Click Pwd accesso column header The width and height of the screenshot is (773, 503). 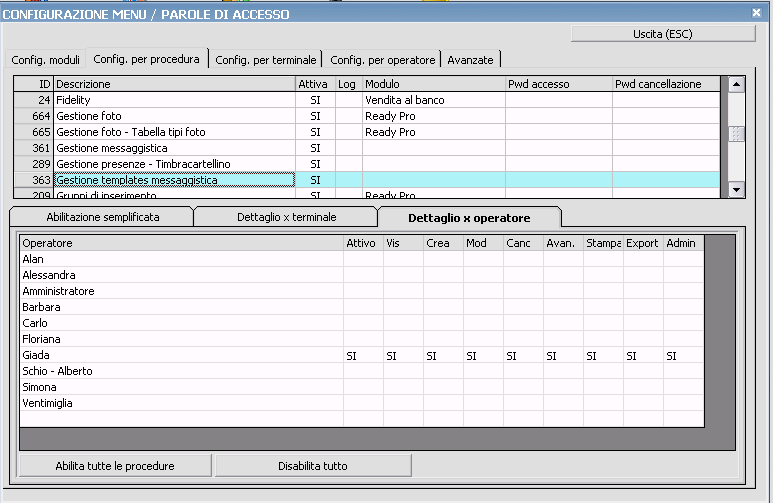point(559,84)
